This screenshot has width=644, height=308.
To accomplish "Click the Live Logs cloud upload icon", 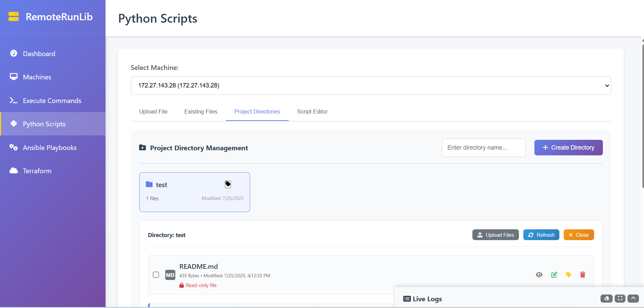I will [x=607, y=299].
